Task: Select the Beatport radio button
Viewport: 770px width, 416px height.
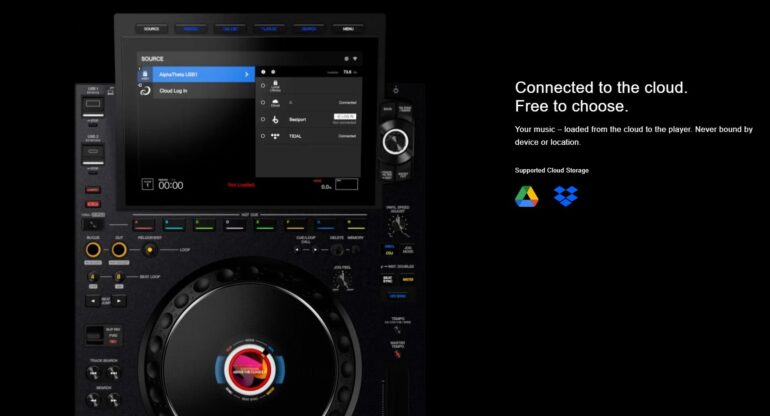Action: click(x=262, y=118)
